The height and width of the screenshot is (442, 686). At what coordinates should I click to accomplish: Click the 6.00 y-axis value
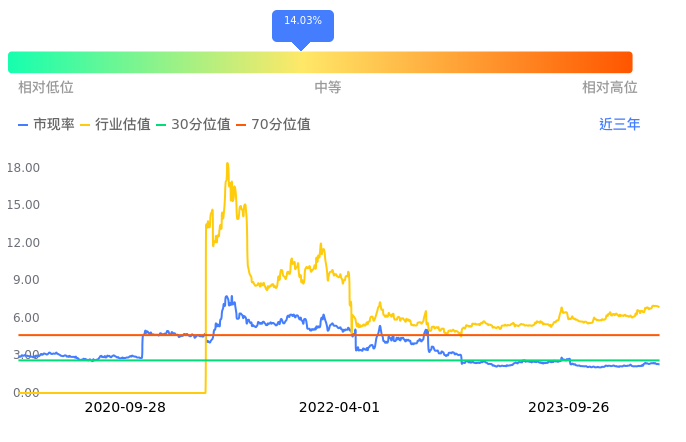coord(27,318)
